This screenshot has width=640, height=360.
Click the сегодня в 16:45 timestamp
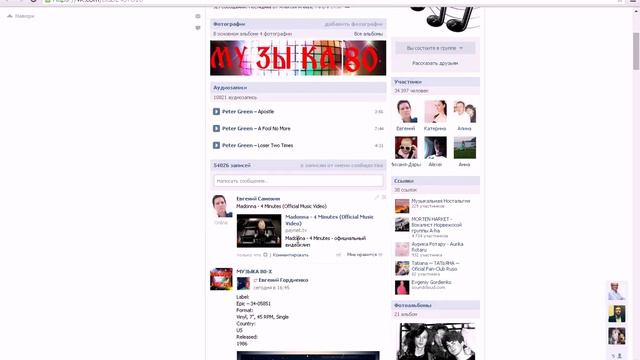click(x=271, y=287)
